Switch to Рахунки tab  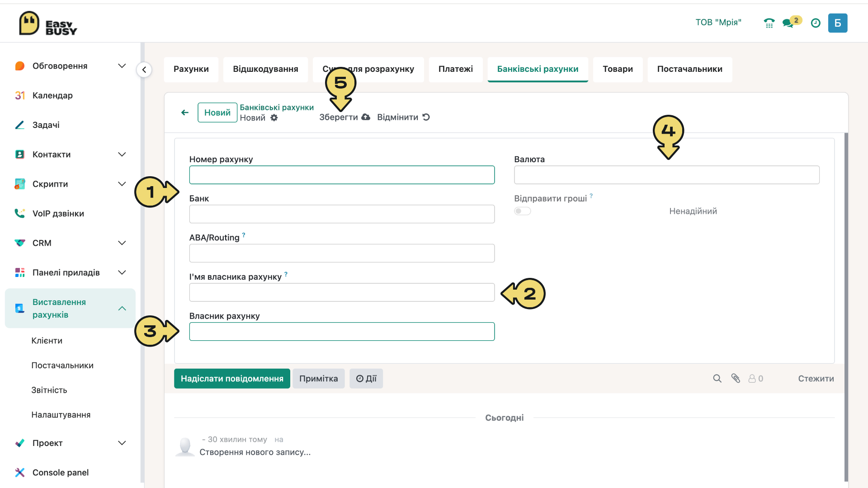click(191, 70)
